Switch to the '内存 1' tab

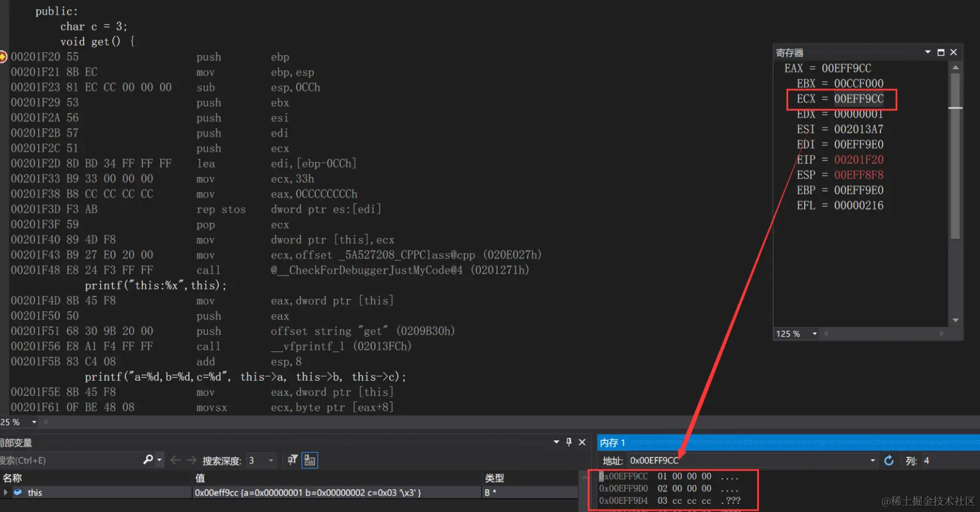click(612, 443)
